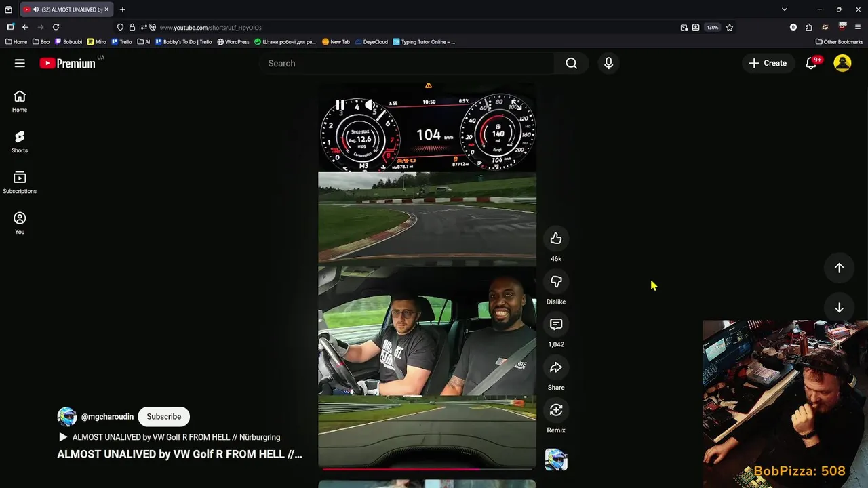
Task: Click the youtube.com address bar URL
Action: [210, 28]
